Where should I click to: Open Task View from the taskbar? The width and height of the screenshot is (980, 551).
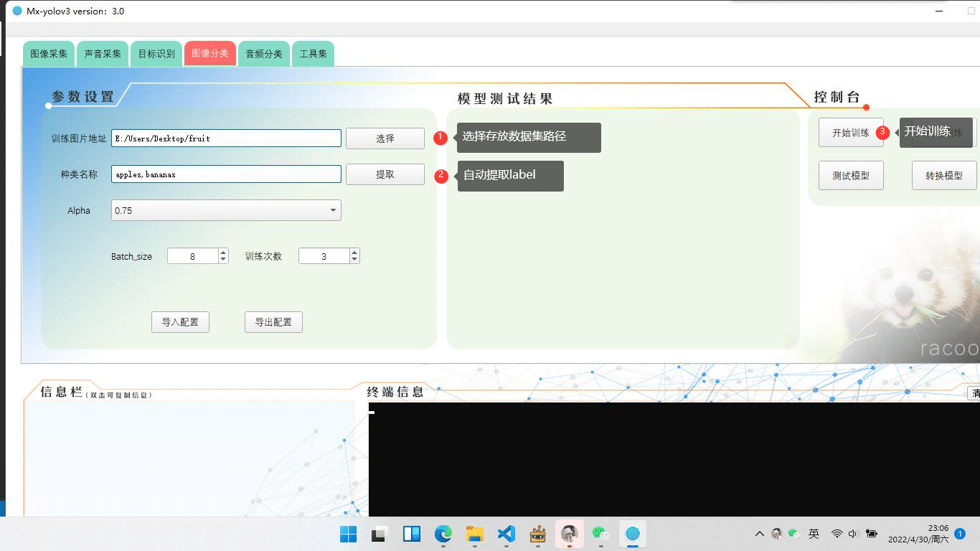[x=380, y=534]
